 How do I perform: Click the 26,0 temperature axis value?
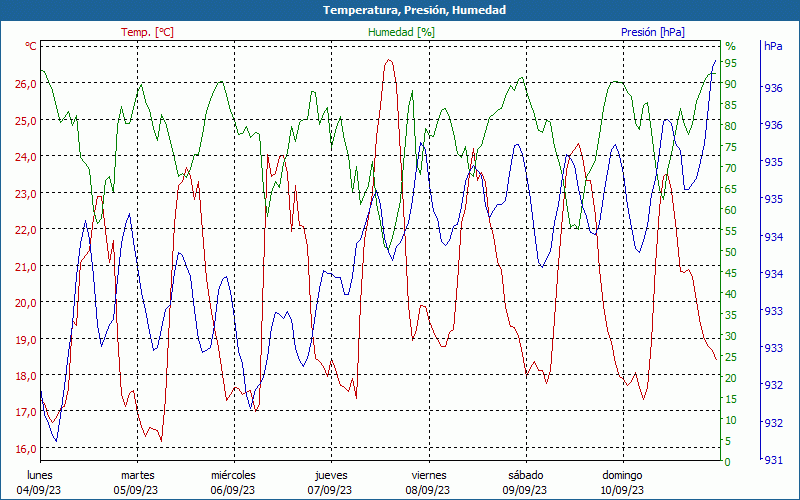[26, 84]
